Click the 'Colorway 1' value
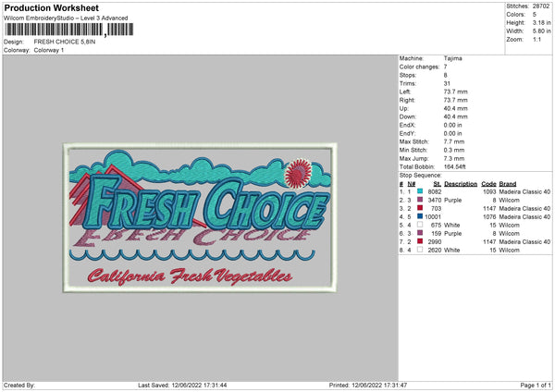The height and width of the screenshot is (392, 555). point(49,50)
